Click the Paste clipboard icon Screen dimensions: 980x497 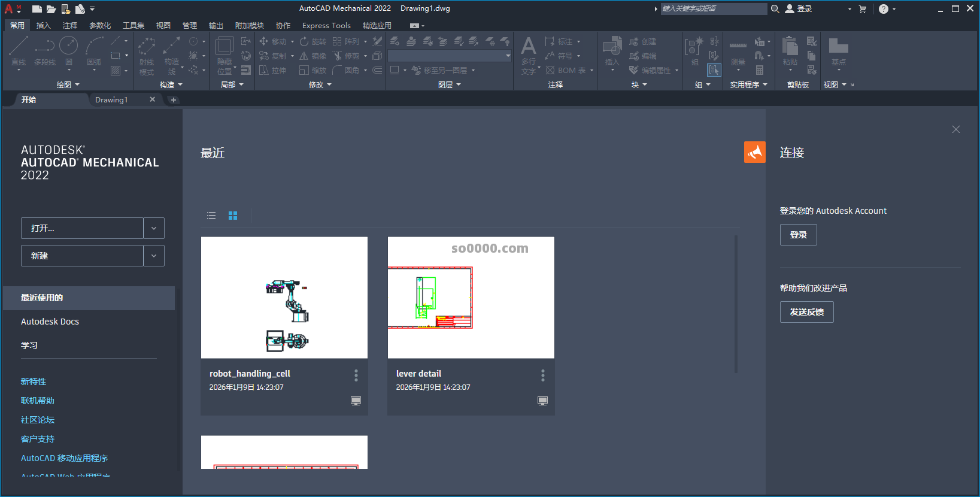[790, 50]
